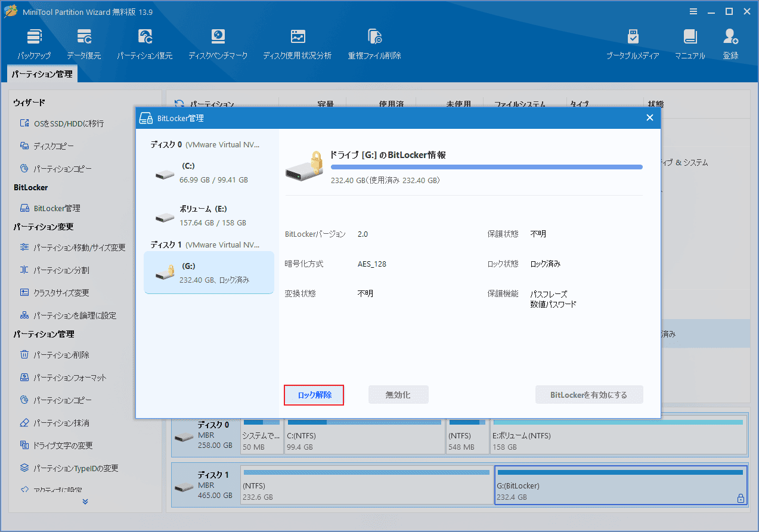Select ディスク 1 MBR 465.00 GB header
Image resolution: width=759 pixels, height=532 pixels.
tap(206, 485)
